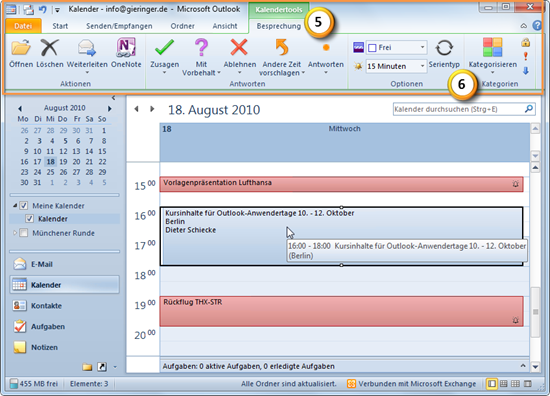Uncheck the Kalender checkbox
This screenshot has height=396, width=550.
29,219
